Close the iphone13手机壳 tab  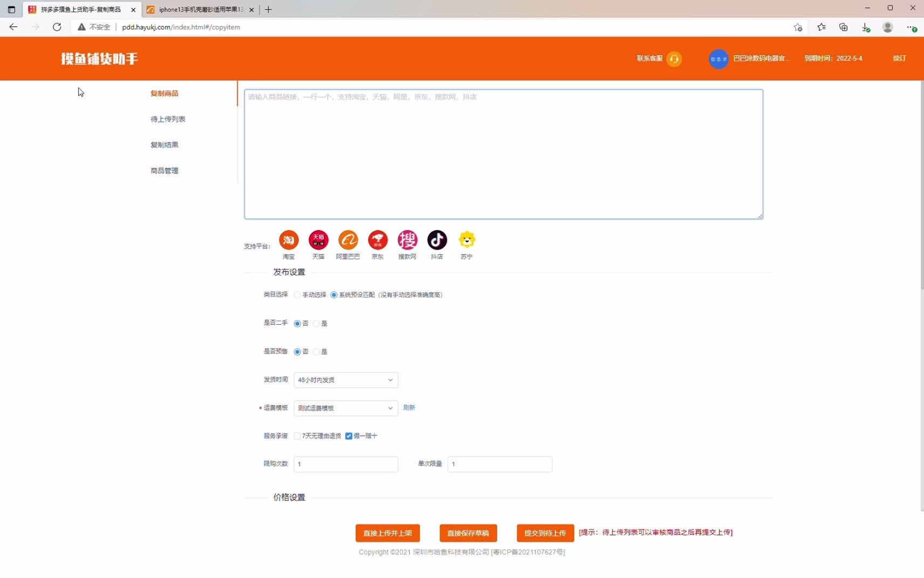[x=252, y=10]
